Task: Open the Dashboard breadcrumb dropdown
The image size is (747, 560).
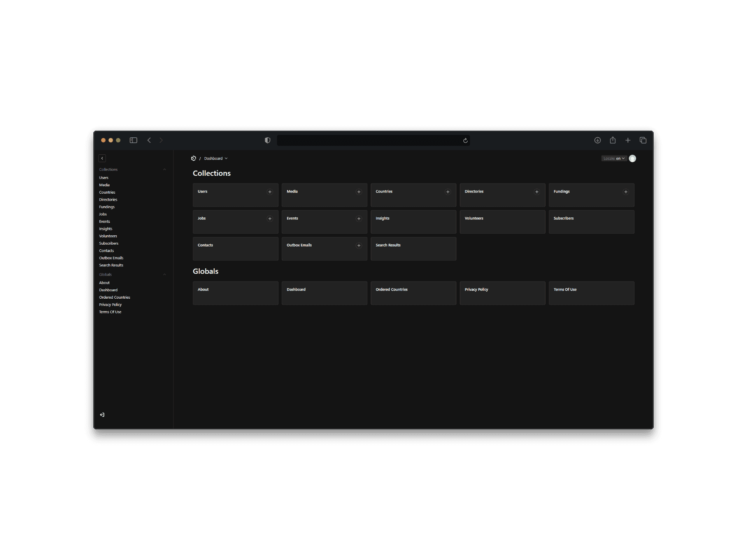Action: pyautogui.click(x=216, y=158)
